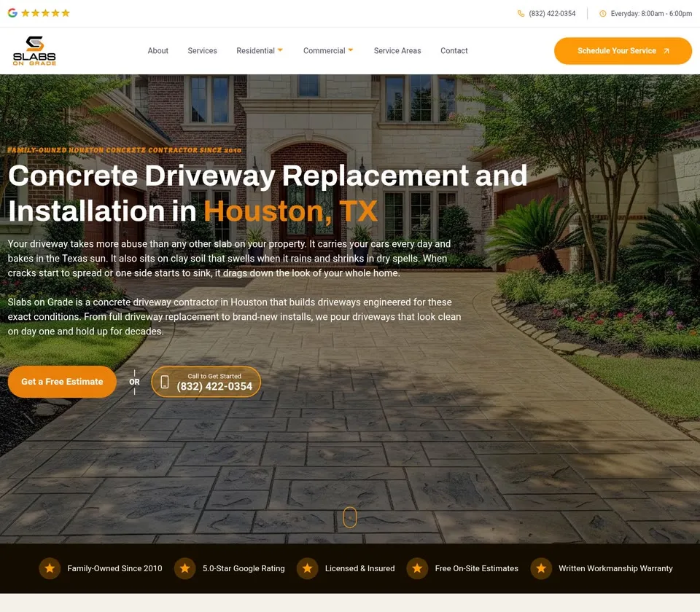Open the Slabs on Grade logo

(34, 51)
